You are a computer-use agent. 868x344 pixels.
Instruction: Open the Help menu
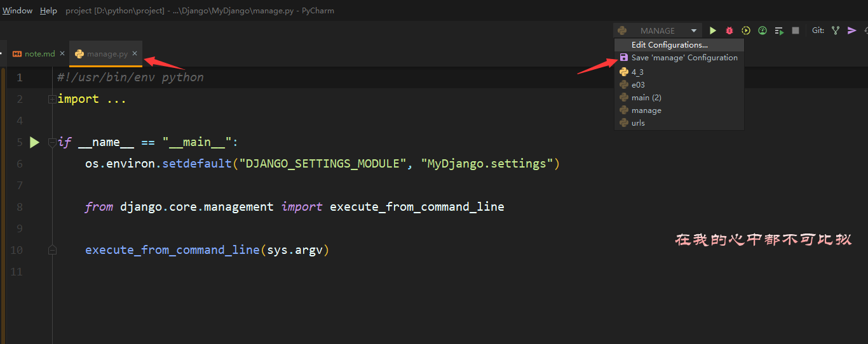coord(48,11)
